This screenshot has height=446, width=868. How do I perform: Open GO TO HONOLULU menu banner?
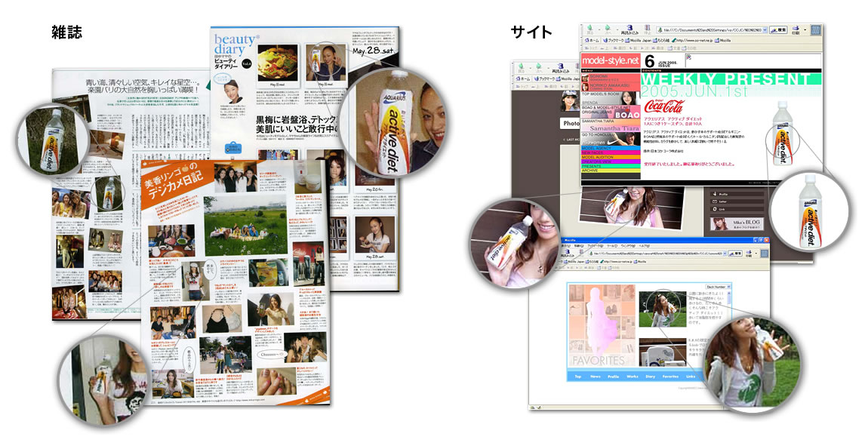pos(611,139)
